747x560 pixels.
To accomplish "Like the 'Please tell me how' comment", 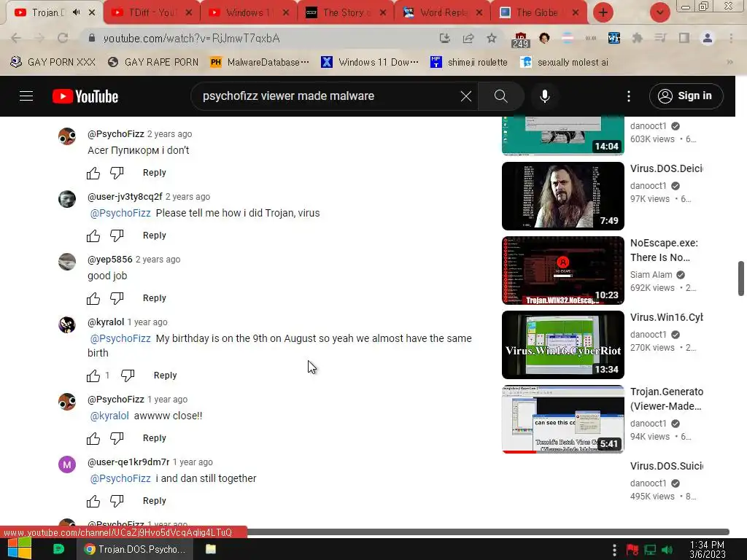I will pyautogui.click(x=93, y=236).
